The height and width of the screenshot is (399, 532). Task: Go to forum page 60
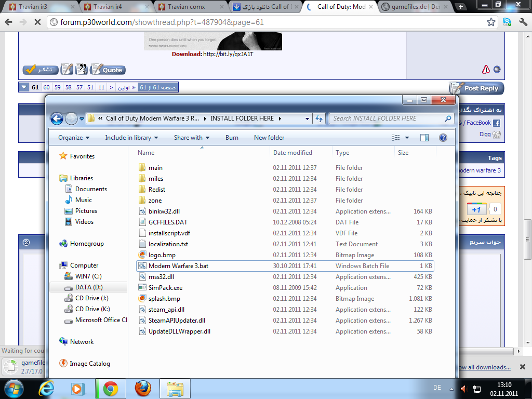point(46,87)
